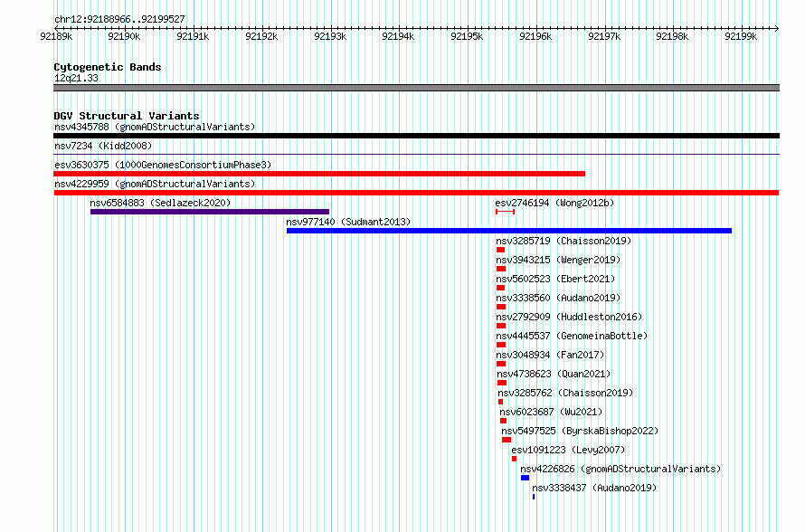Click the blue nsv977140 variant bar
This screenshot has width=805, height=532.
point(509,231)
